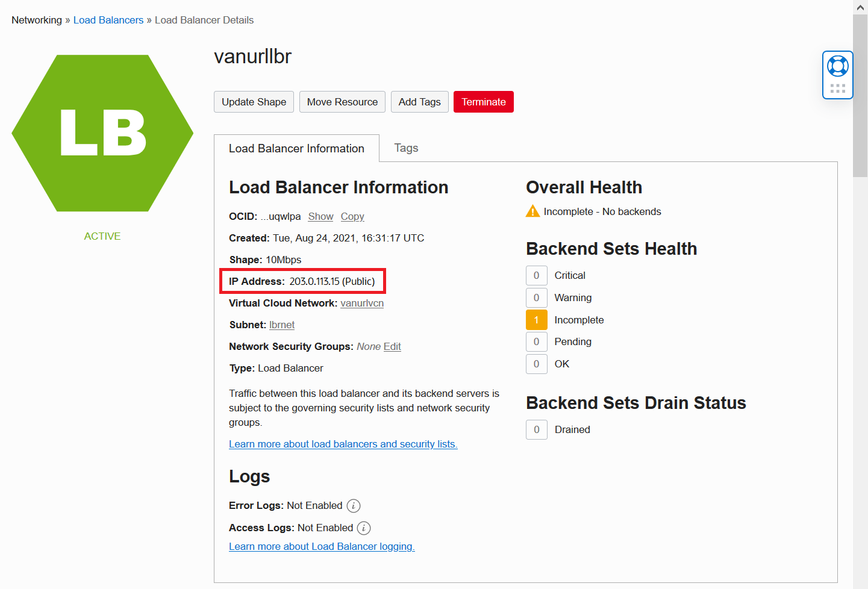Image resolution: width=868 pixels, height=589 pixels.
Task: Click the grid dots icon below the help button
Action: pos(837,88)
